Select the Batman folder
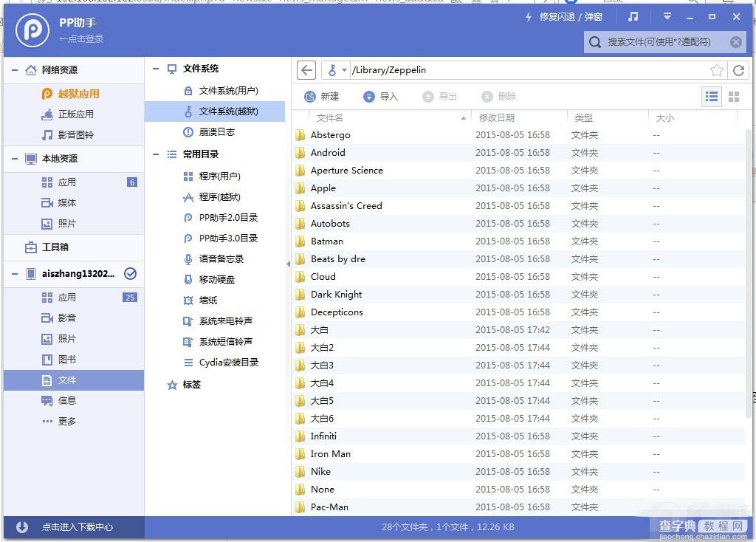 click(520, 241)
